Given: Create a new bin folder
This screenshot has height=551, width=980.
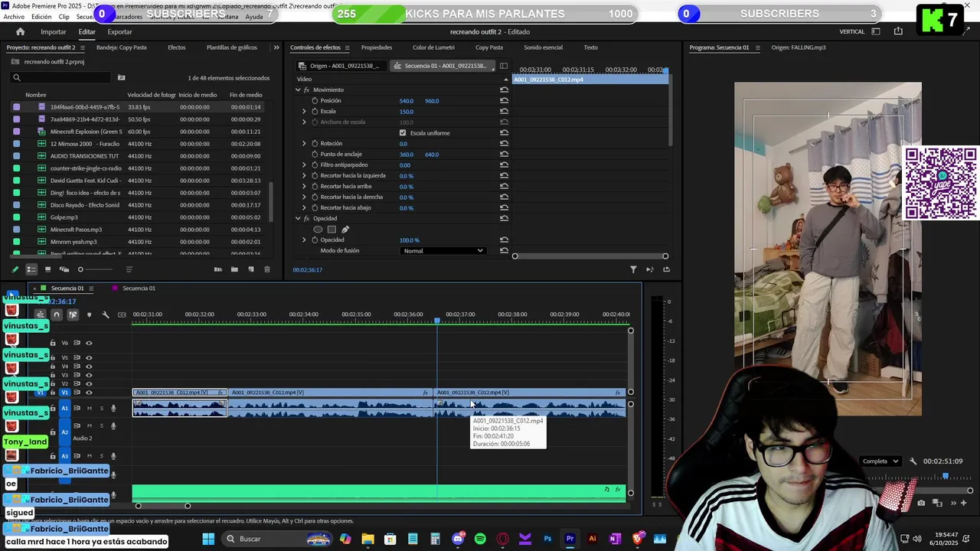Looking at the screenshot, I should tap(234, 269).
